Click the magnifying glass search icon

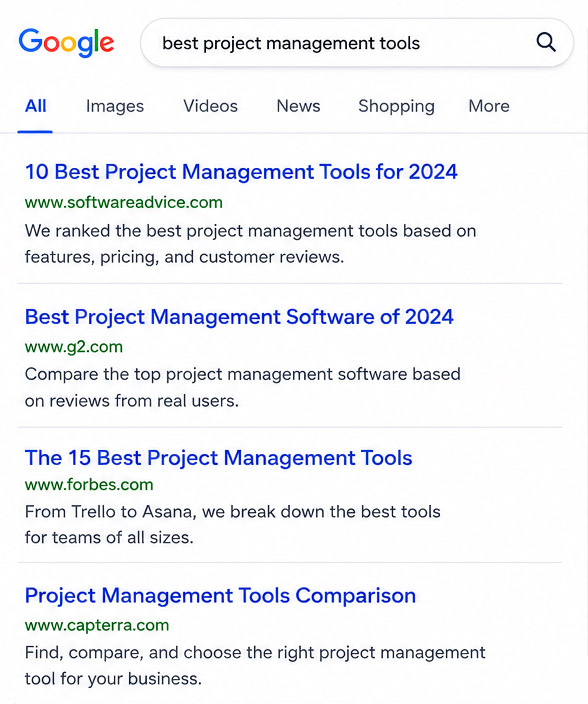click(546, 43)
